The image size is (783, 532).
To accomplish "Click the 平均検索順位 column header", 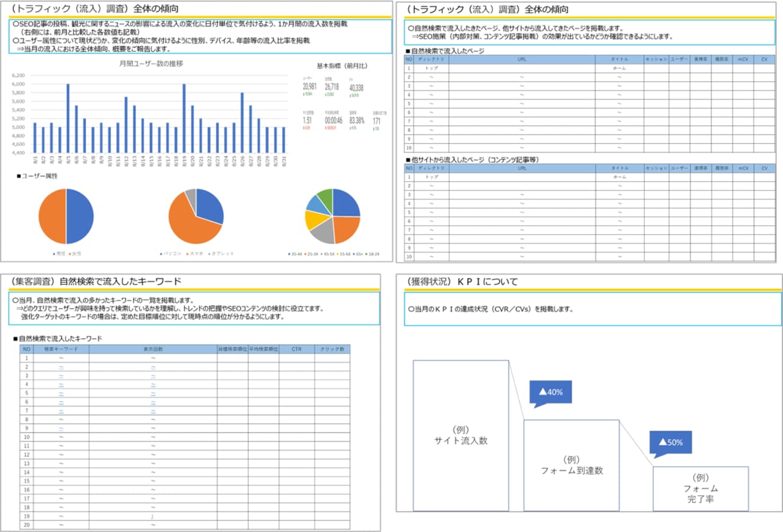I will 263,349.
